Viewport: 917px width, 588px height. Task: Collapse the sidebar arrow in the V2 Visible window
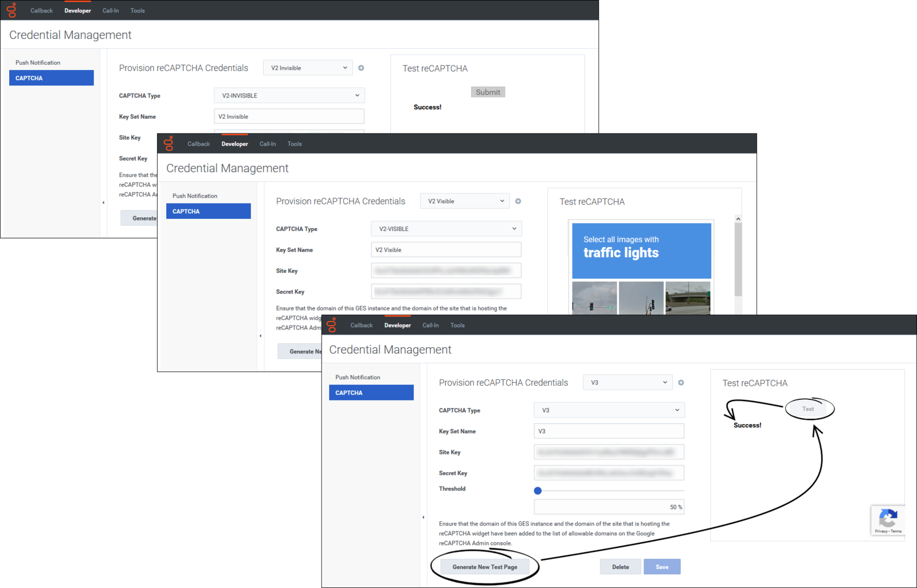pyautogui.click(x=260, y=336)
